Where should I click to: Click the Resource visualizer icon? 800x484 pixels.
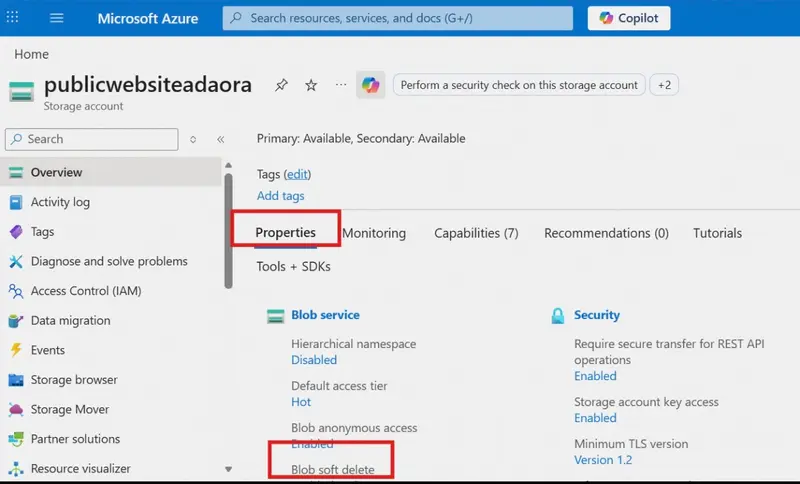pos(16,469)
